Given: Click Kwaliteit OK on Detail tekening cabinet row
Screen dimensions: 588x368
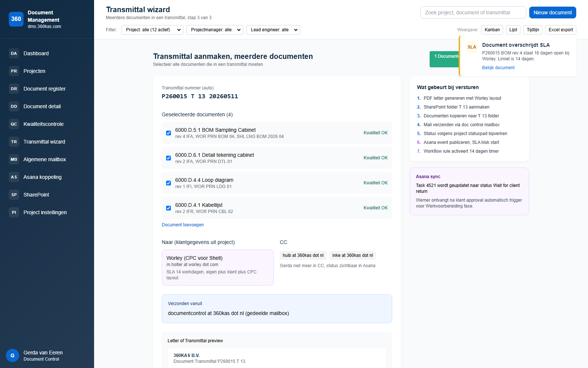Looking at the screenshot, I should coord(376,158).
